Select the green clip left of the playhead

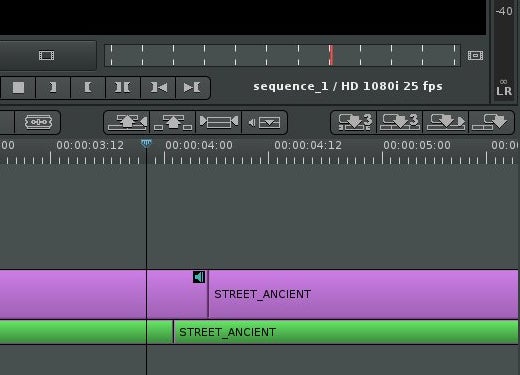coord(73,332)
